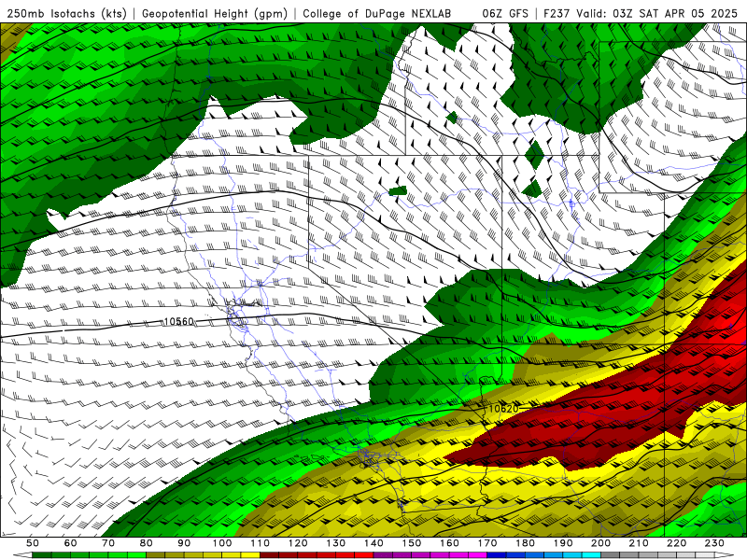
Task: Click the 130 value on the color scale
Action: coord(336,543)
